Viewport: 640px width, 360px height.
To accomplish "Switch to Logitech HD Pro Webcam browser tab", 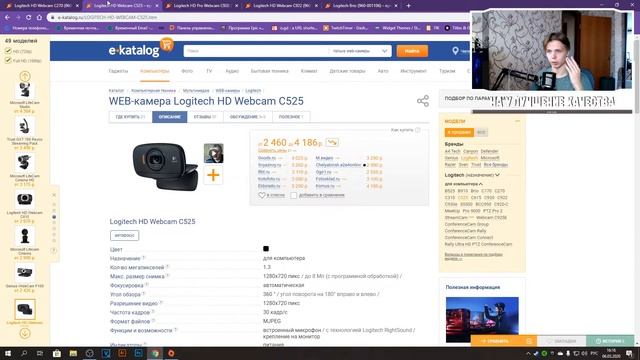I will [x=200, y=6].
